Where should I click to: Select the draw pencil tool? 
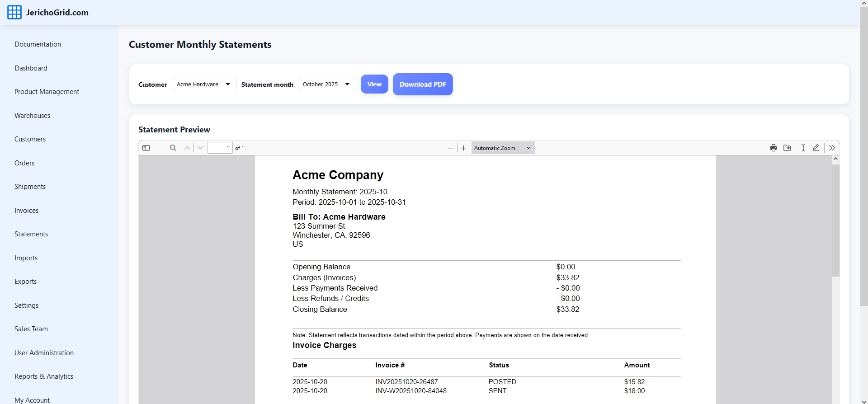816,148
